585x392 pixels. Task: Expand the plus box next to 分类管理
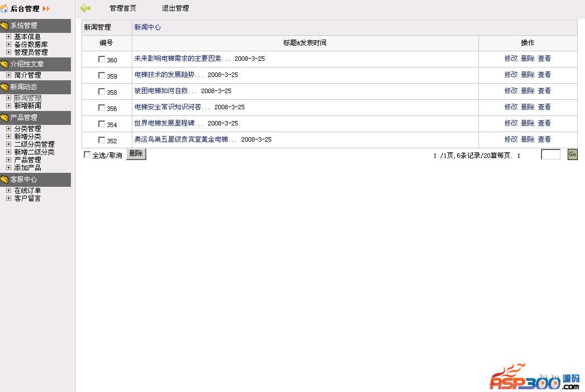[8, 129]
